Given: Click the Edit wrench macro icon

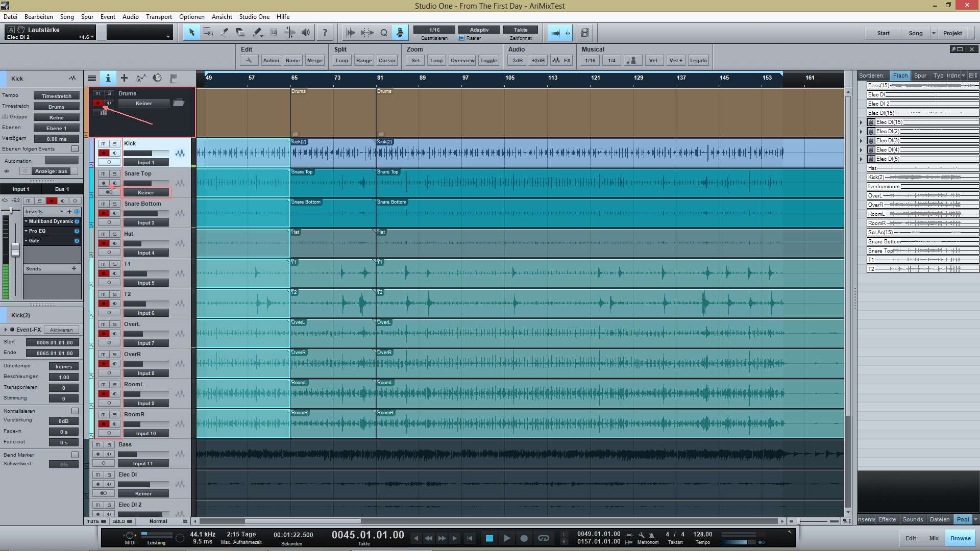Looking at the screenshot, I should pyautogui.click(x=249, y=60).
